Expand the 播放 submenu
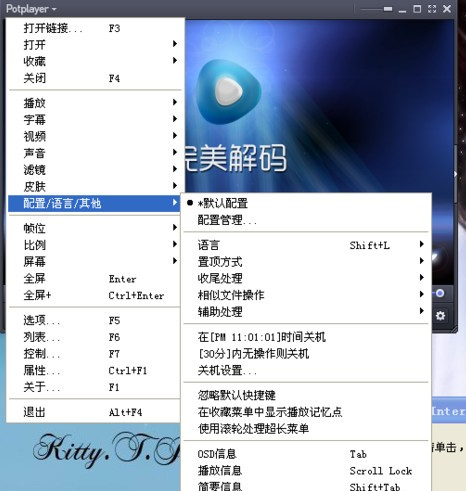 pyautogui.click(x=94, y=103)
